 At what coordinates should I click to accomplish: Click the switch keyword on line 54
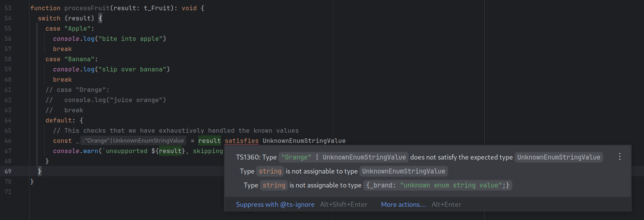(49, 18)
